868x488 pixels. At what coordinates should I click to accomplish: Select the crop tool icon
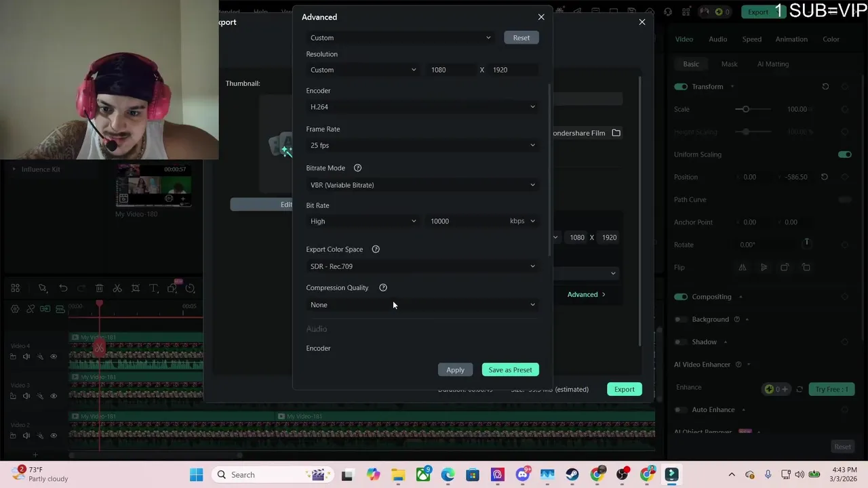(136, 288)
